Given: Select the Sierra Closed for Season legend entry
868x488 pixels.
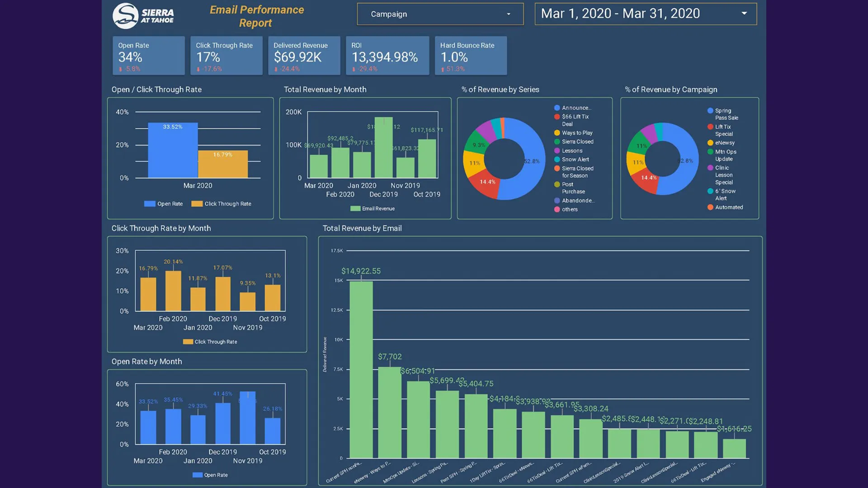Looking at the screenshot, I should click(x=574, y=172).
